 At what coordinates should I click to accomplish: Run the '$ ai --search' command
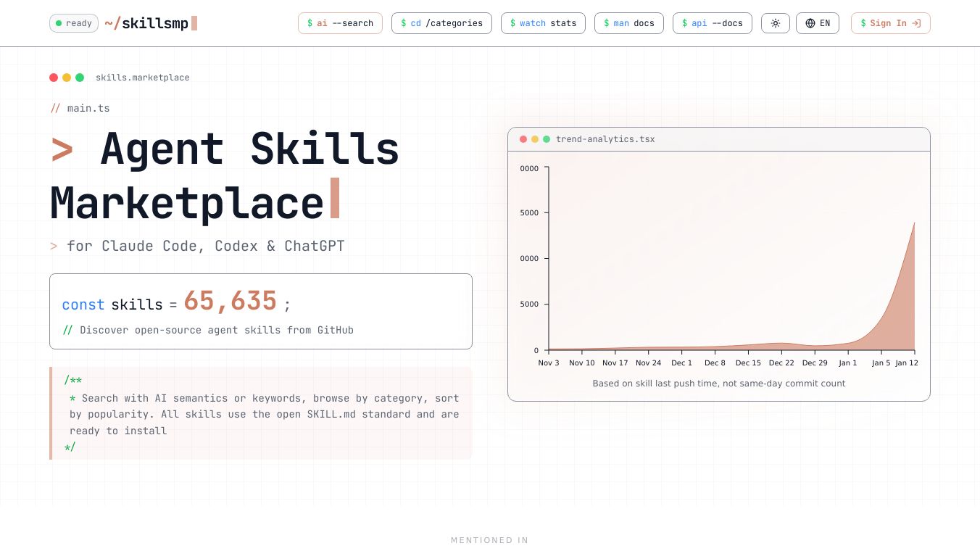[340, 23]
